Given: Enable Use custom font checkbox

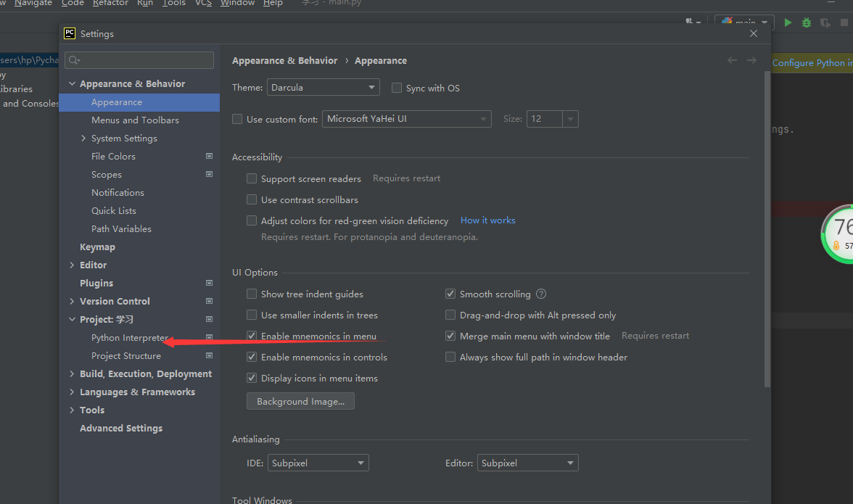Looking at the screenshot, I should [x=237, y=119].
